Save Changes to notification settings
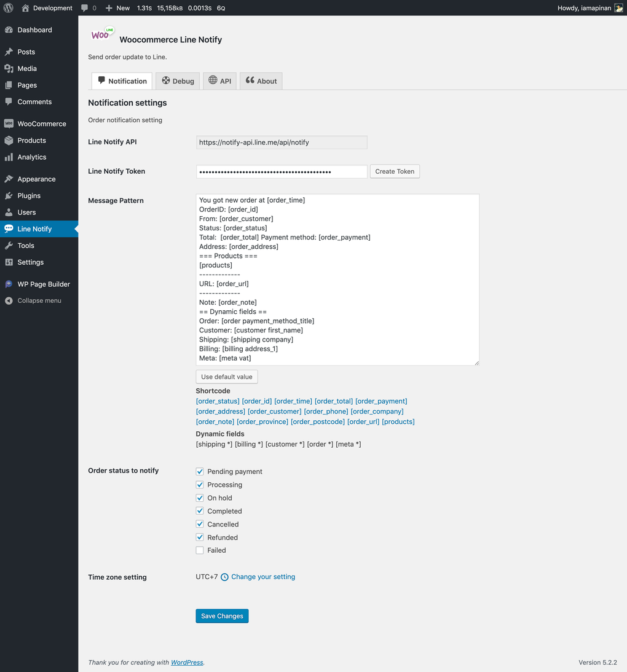 (222, 615)
